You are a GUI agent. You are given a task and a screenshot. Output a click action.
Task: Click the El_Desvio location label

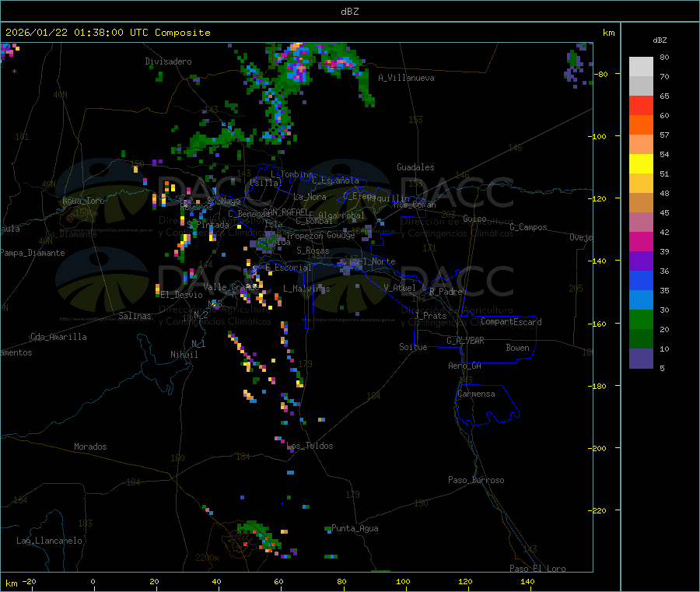point(181,295)
